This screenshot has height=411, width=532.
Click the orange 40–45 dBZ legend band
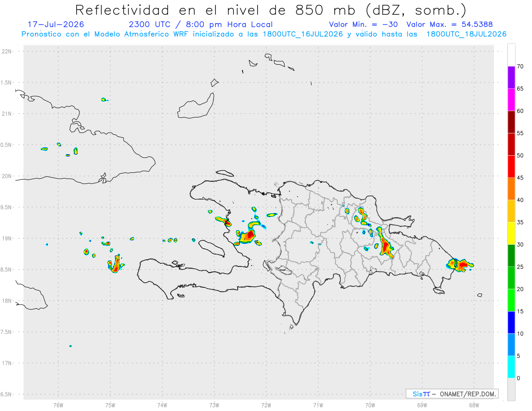pyautogui.click(x=511, y=189)
